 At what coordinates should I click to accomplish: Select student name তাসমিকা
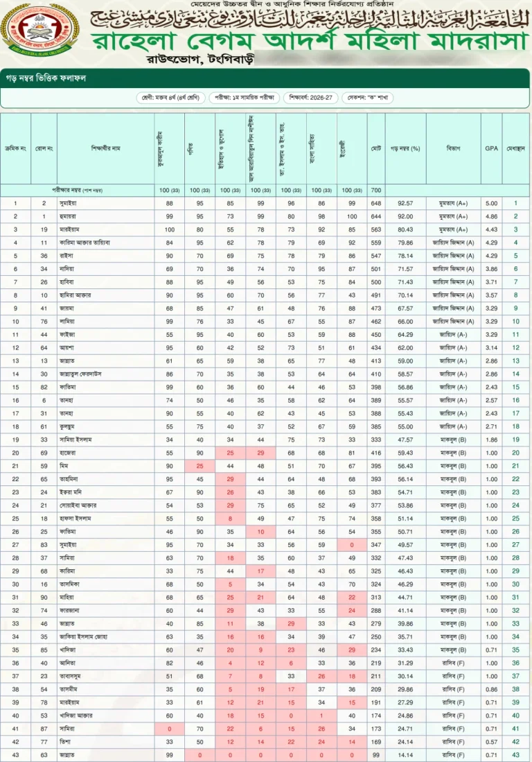tap(69, 584)
